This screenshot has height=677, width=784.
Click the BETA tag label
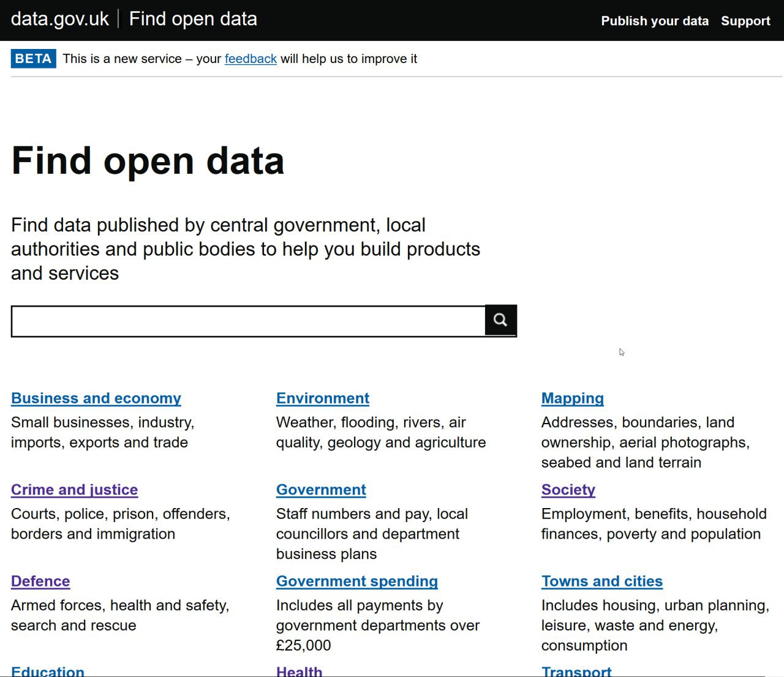point(33,59)
